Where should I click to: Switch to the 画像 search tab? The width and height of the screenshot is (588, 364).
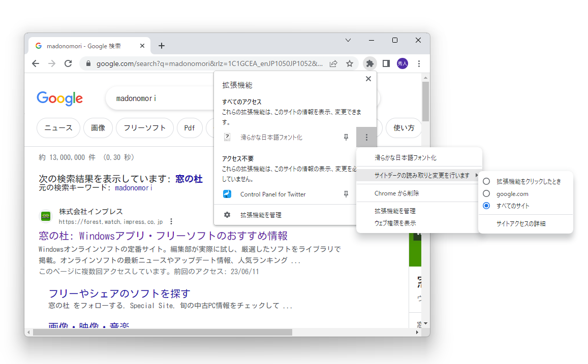coord(98,128)
